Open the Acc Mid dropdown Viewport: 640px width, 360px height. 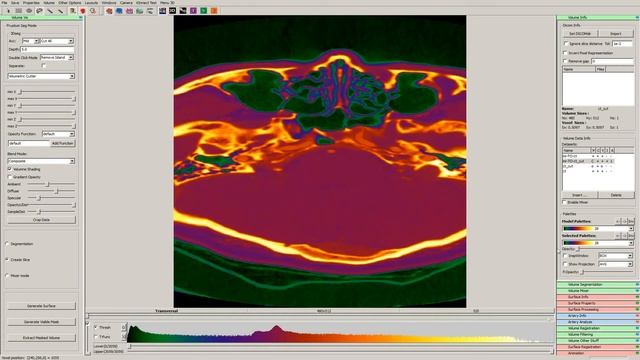tap(30, 41)
